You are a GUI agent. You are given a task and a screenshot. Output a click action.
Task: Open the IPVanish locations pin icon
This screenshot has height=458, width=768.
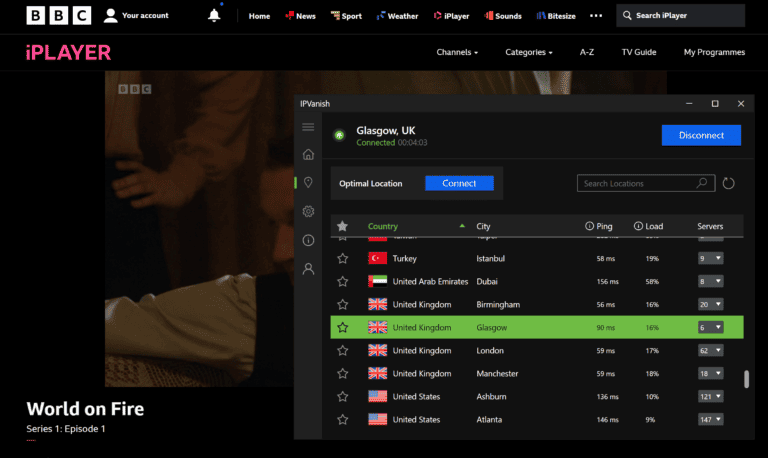click(x=308, y=183)
